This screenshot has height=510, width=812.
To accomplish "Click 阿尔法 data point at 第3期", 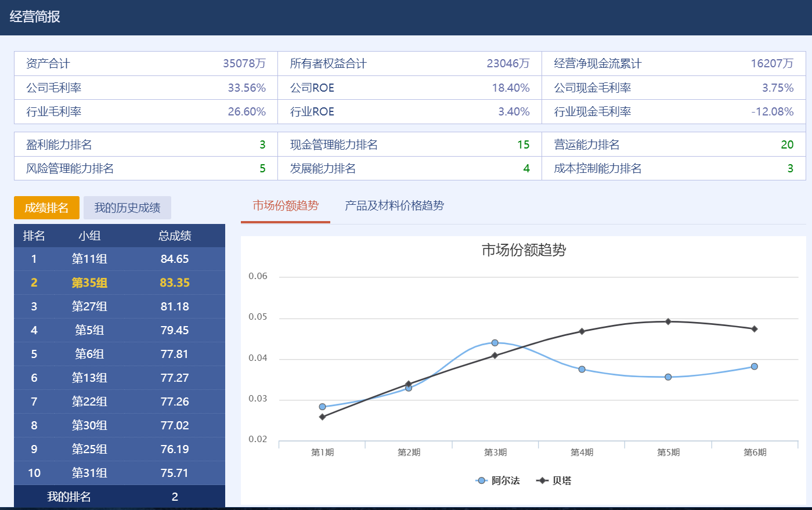I will 495,343.
